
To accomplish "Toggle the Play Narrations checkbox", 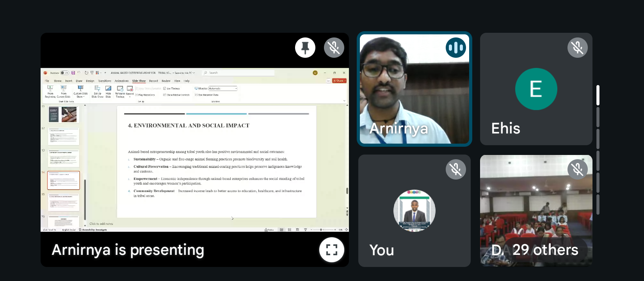I will pos(137,95).
